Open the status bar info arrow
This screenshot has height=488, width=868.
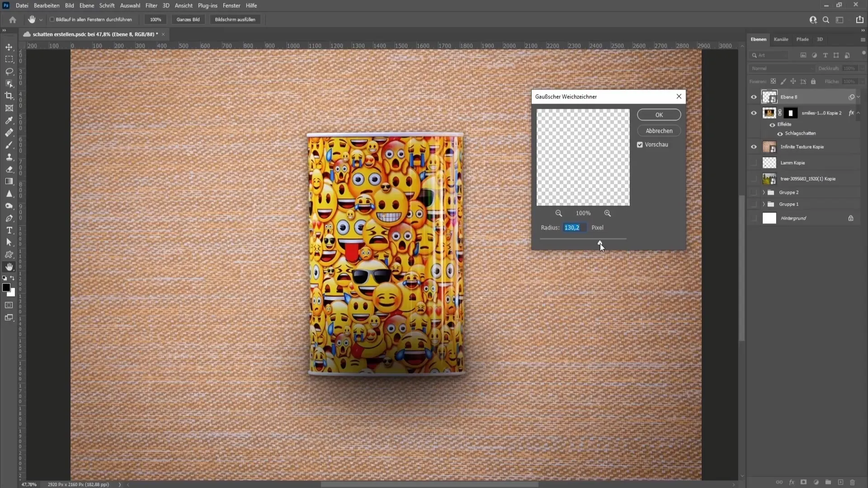coord(120,484)
